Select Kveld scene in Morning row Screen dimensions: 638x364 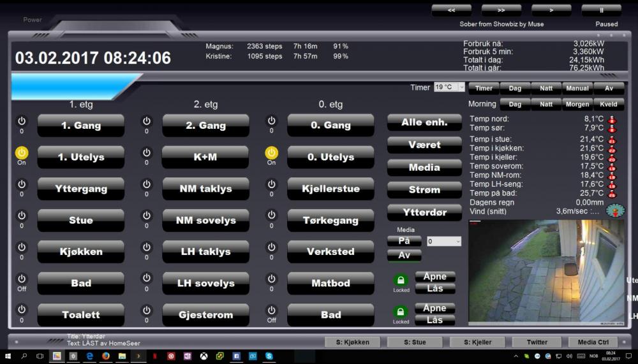(609, 104)
